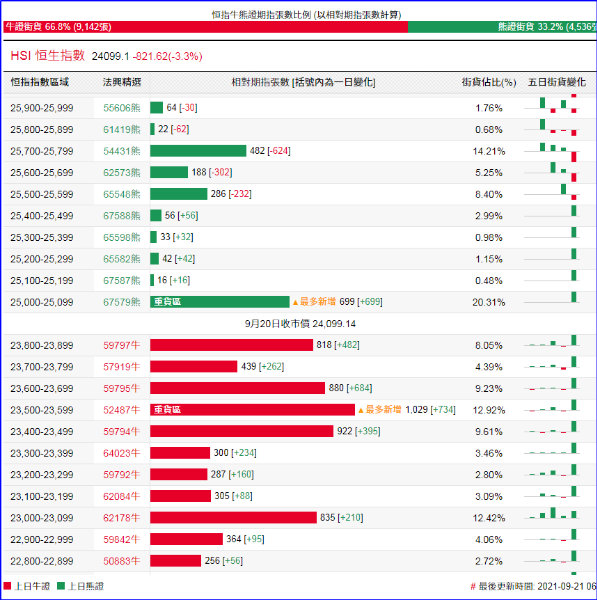Click the 五日街貨變化 column header
The width and height of the screenshot is (597, 600).
coord(557,82)
